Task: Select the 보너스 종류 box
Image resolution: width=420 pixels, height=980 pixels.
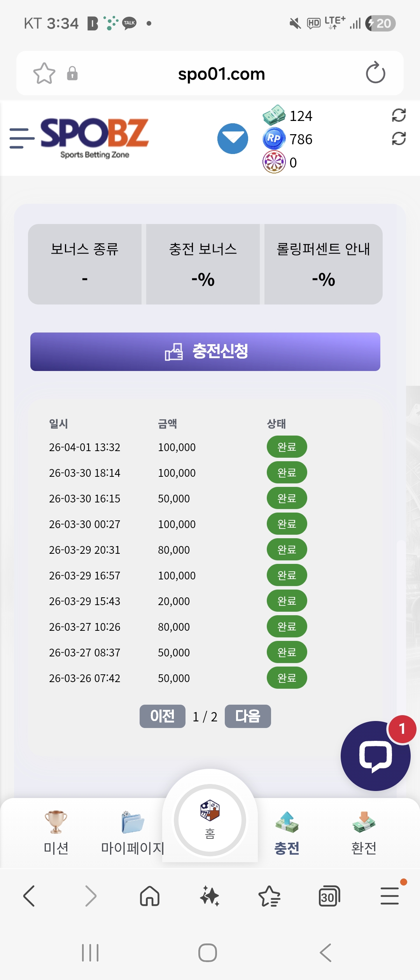Action: 85,264
